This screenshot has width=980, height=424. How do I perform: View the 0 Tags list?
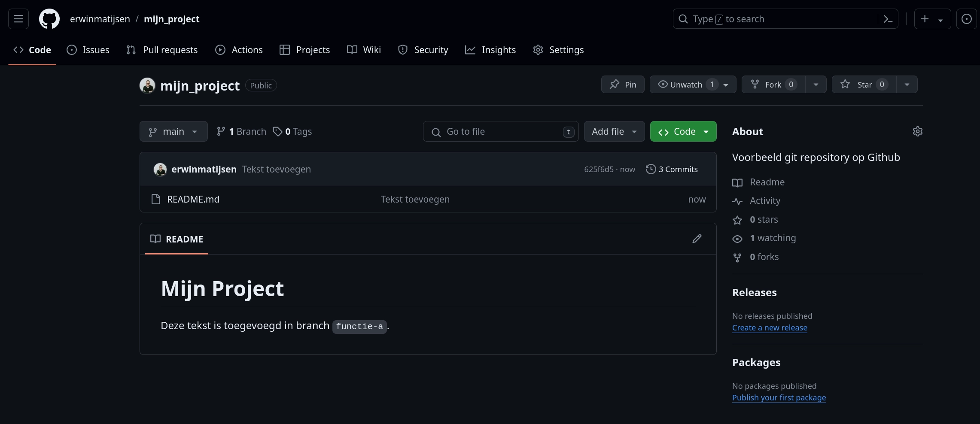(292, 131)
